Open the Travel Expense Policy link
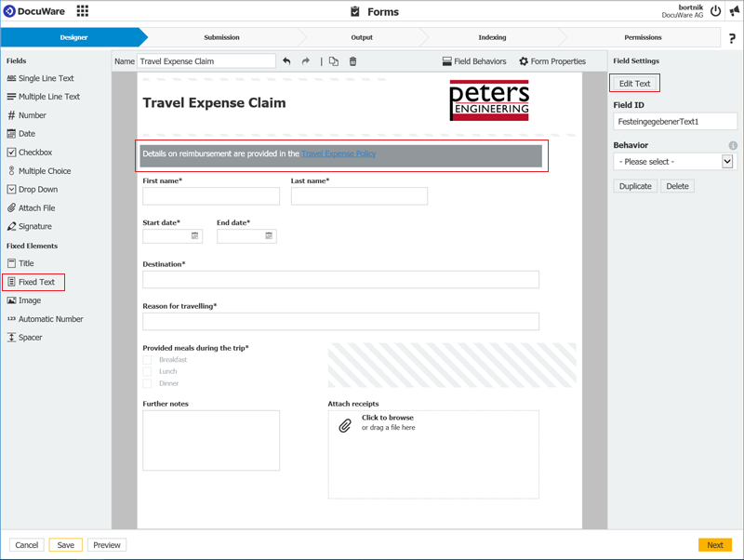Screen dimensions: 744x560 pos(339,153)
